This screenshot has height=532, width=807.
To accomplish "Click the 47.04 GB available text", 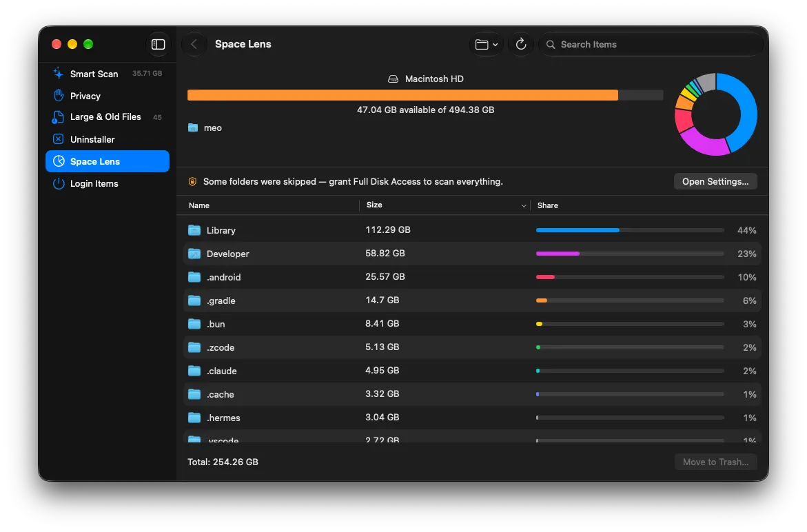I will coord(426,110).
